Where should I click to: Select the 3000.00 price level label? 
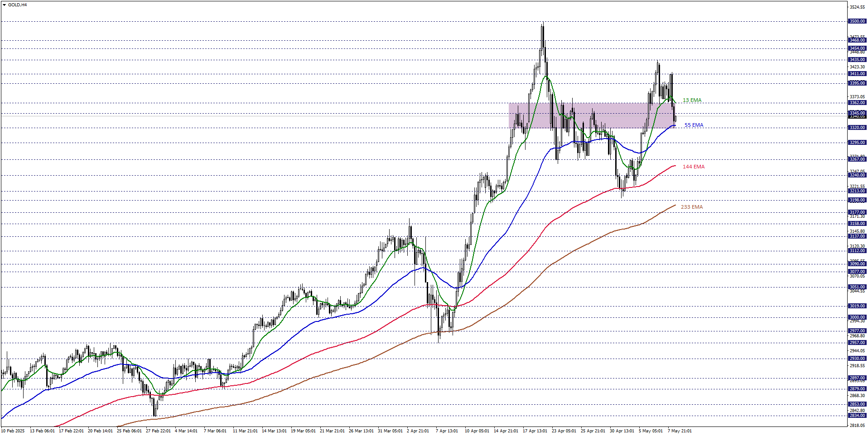click(857, 317)
